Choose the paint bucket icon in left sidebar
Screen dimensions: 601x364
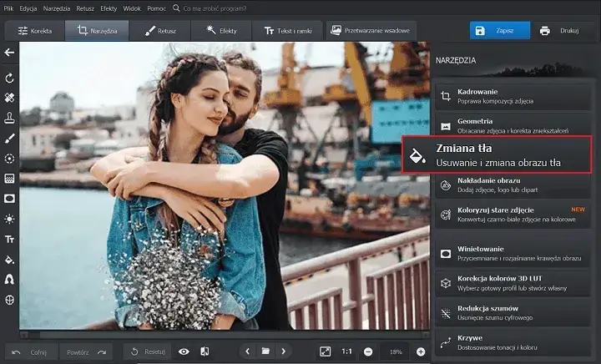tap(9, 260)
